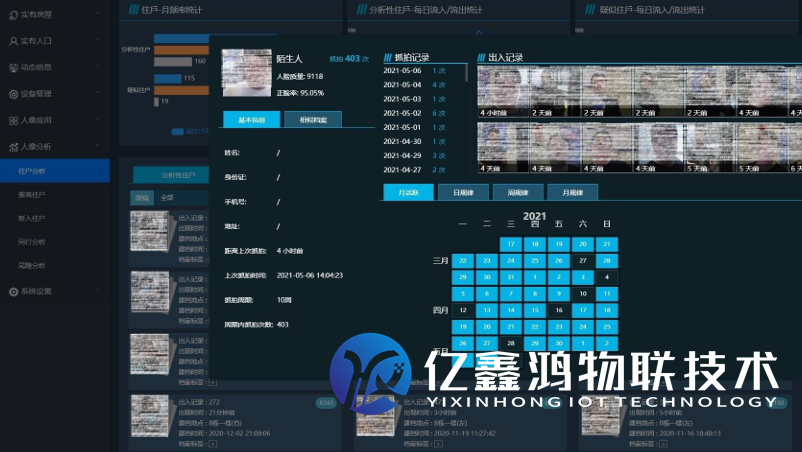802x452 pixels.
Task: Click the plus icon beside 档案标签 above the 272 card
Action: 213,382
